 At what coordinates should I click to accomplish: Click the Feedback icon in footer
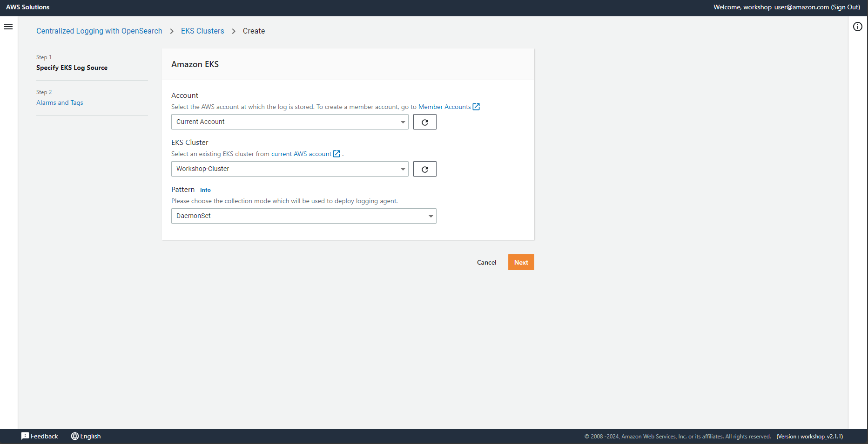point(26,436)
